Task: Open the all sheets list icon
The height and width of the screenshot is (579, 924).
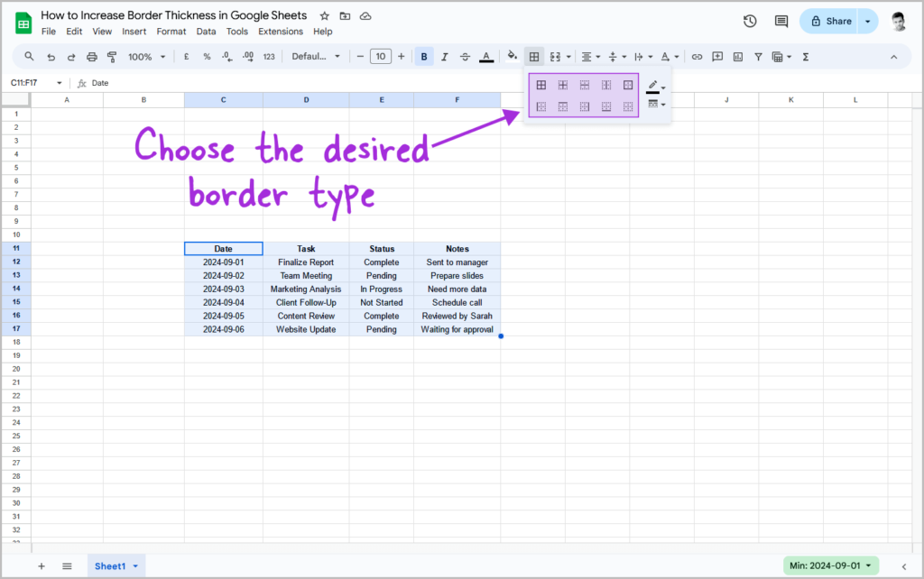Action: pyautogui.click(x=67, y=566)
